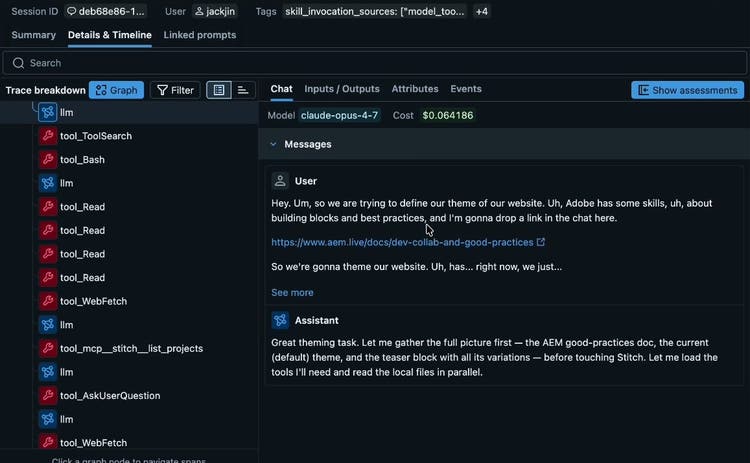Image resolution: width=750 pixels, height=463 pixels.
Task: Click the tool_AskUserQuestion wrench icon
Action: point(48,396)
